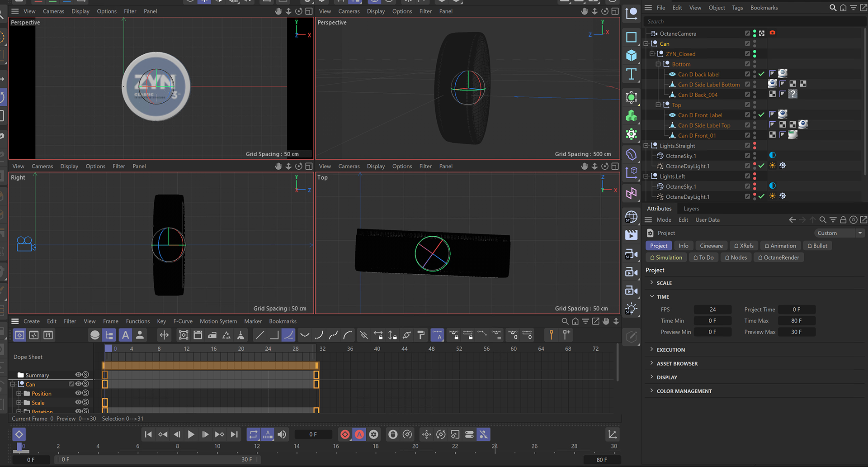The image size is (868, 467).
Task: Open the Custom dropdown in Attributes
Action: click(x=840, y=233)
